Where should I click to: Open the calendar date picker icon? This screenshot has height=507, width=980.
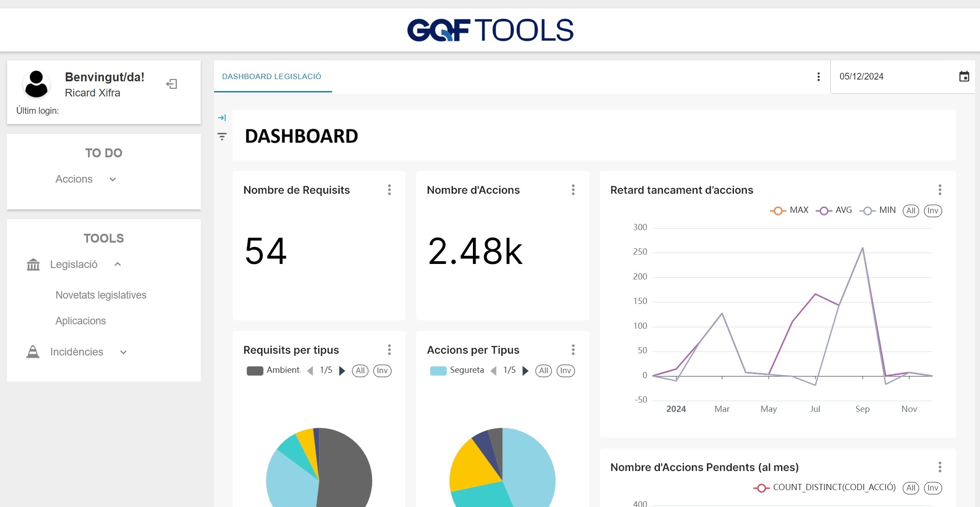(964, 76)
